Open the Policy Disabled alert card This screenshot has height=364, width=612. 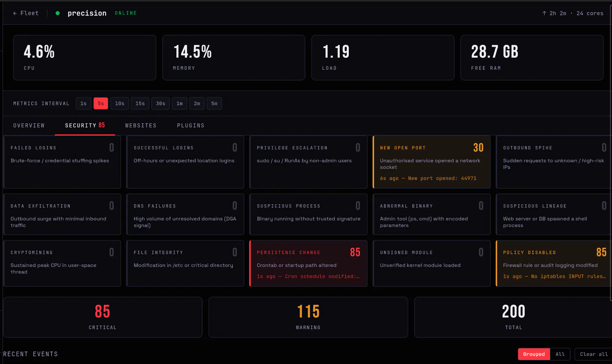click(554, 264)
